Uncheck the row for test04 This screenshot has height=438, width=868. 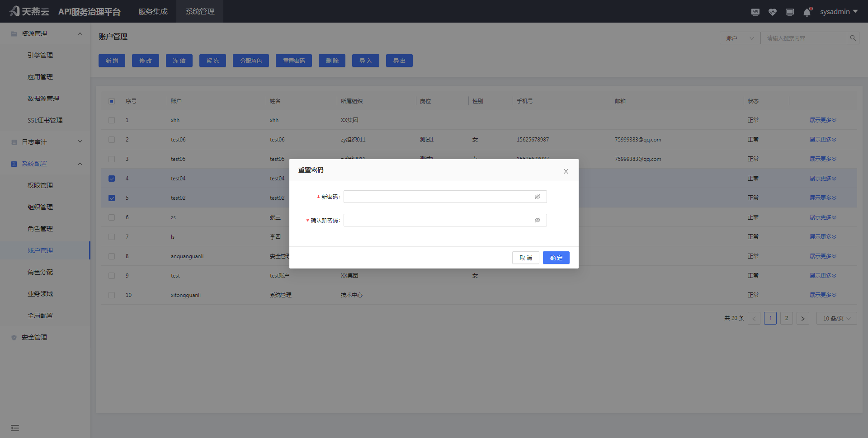point(111,178)
